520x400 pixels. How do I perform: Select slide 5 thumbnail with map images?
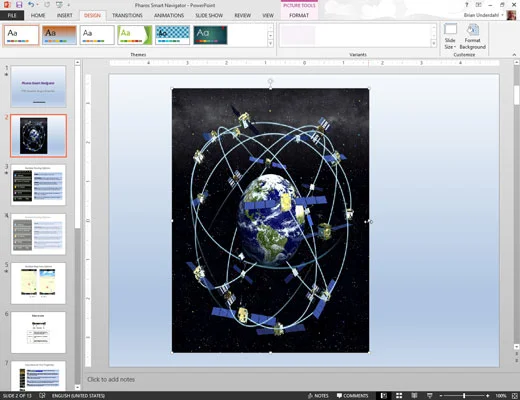[x=38, y=283]
